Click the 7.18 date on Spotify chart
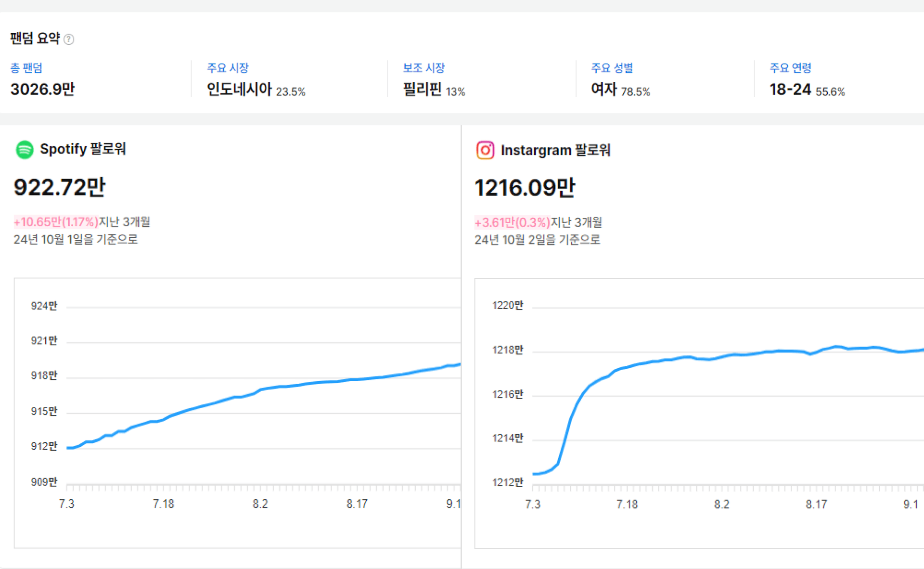This screenshot has width=924, height=569. tap(163, 504)
